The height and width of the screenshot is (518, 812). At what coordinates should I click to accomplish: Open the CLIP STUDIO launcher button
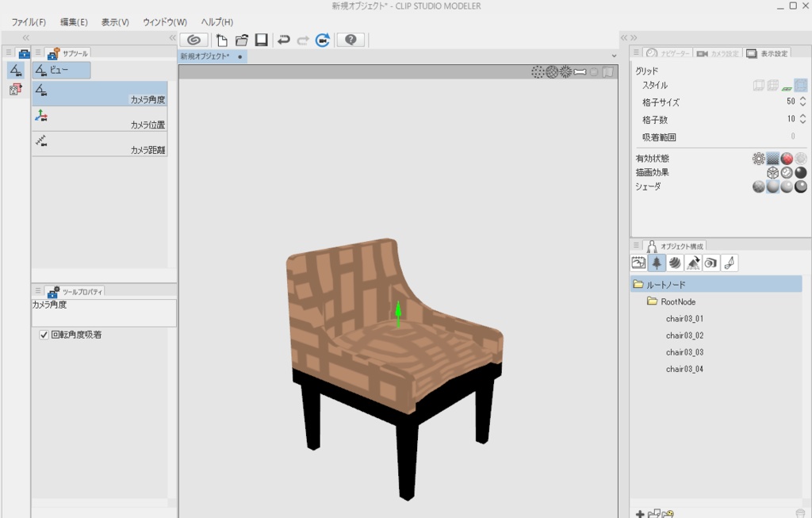194,40
